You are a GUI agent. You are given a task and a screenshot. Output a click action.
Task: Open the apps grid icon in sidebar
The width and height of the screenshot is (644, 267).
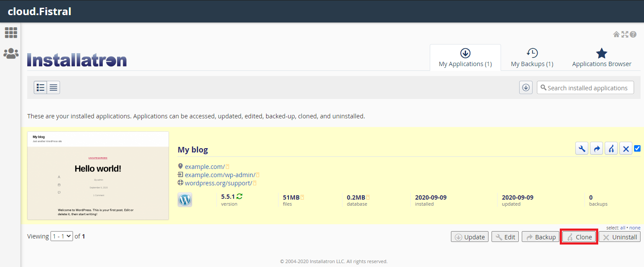coord(11,32)
